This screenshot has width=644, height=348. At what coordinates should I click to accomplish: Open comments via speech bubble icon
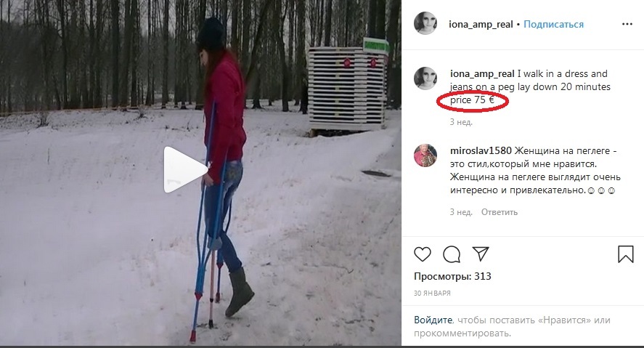point(452,254)
